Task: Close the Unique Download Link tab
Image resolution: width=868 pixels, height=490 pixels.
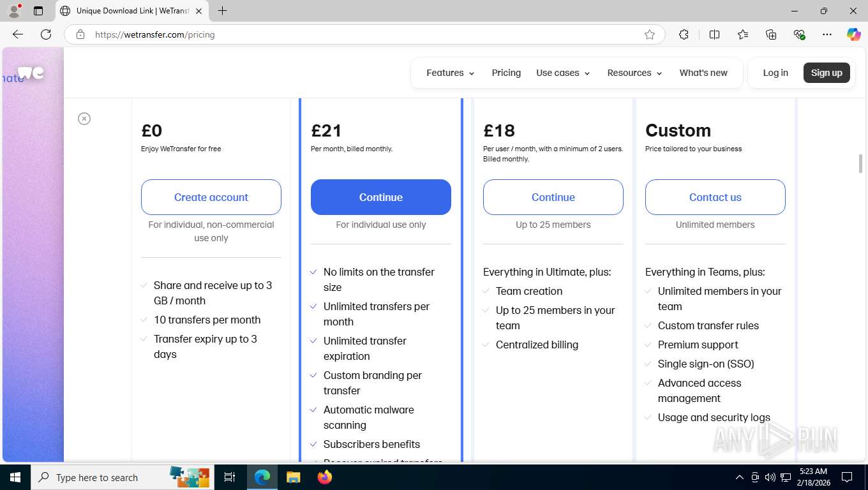Action: 198,11
